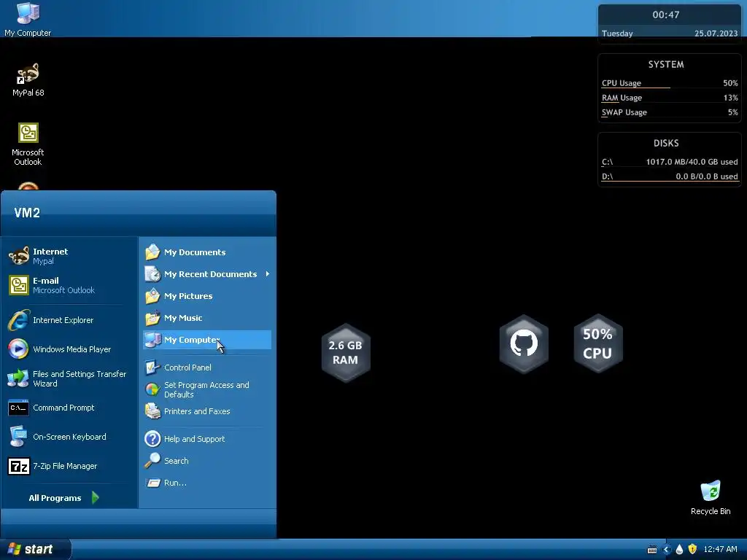Click the Tuesday date line in the clock widget
The width and height of the screenshot is (747, 560).
coord(670,34)
